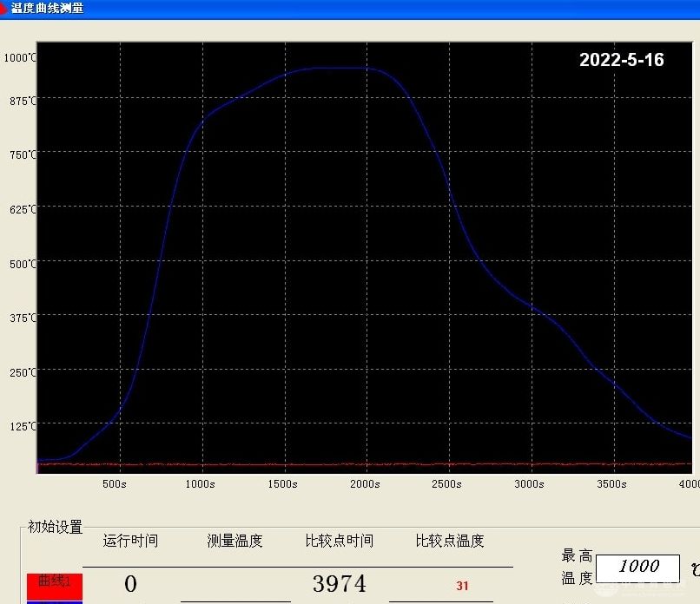
Task: Click the 测量温度 column header
Action: click(x=234, y=541)
